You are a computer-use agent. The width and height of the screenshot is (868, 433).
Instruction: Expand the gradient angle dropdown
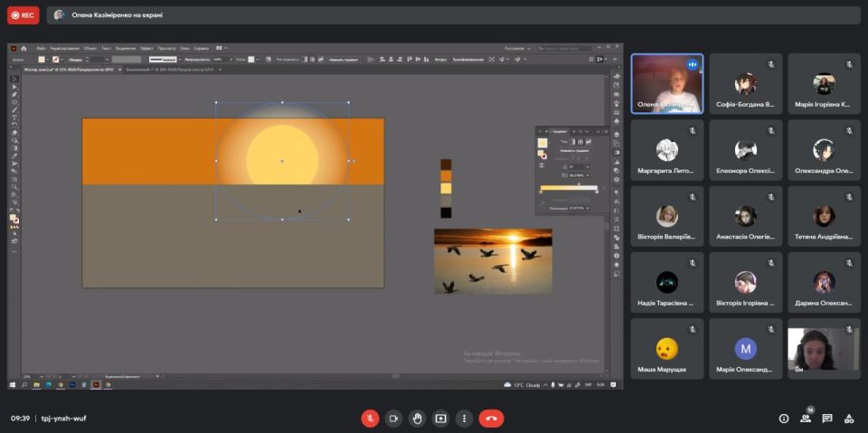[x=587, y=166]
